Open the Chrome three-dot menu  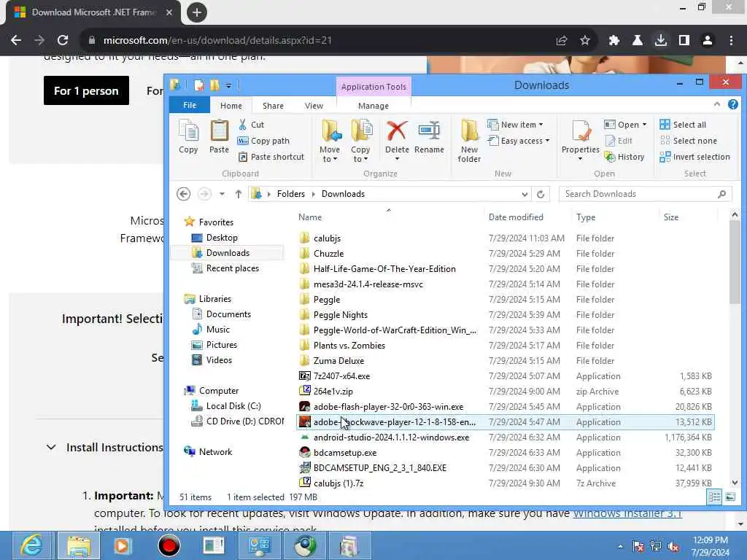pos(731,41)
